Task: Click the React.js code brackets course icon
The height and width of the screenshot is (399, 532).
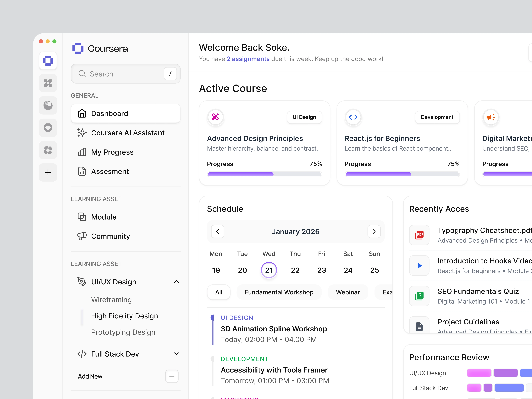Action: [x=353, y=117]
